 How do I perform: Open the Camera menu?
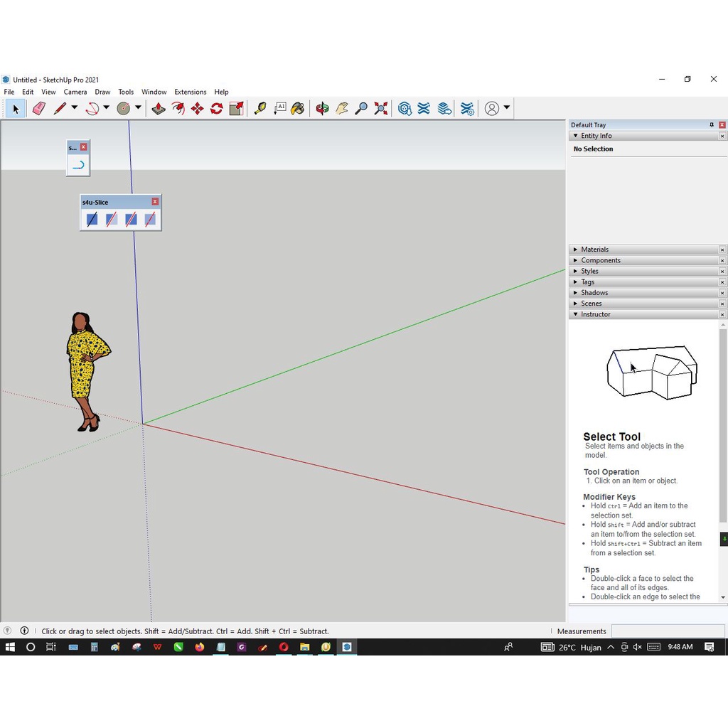75,92
